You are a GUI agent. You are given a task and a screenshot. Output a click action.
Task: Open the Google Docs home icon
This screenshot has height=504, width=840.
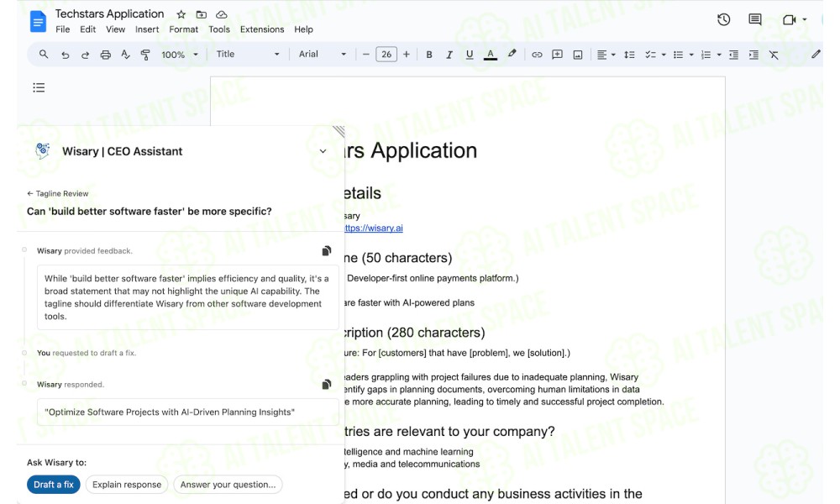(x=38, y=22)
